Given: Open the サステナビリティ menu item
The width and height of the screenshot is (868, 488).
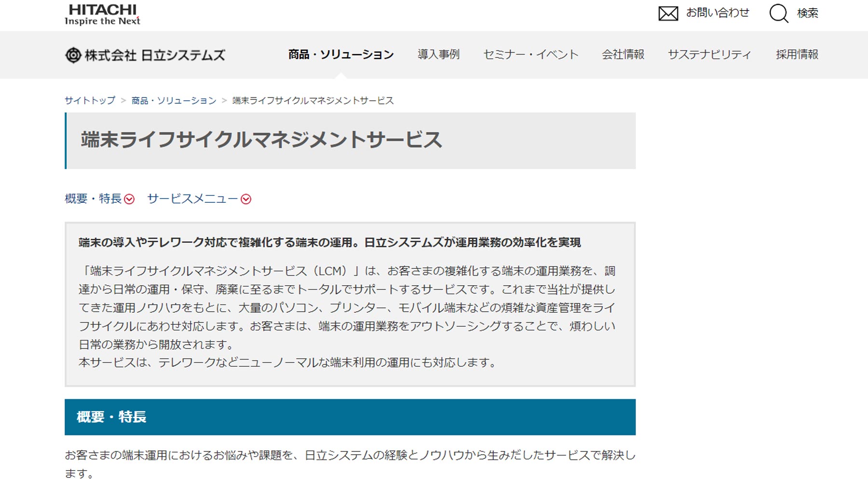Looking at the screenshot, I should coord(709,55).
